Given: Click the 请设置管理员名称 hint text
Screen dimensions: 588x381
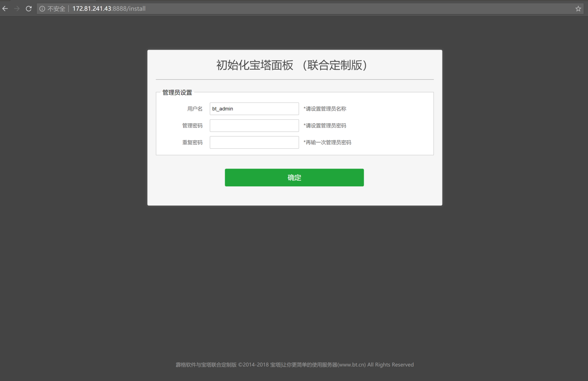Looking at the screenshot, I should coord(324,108).
